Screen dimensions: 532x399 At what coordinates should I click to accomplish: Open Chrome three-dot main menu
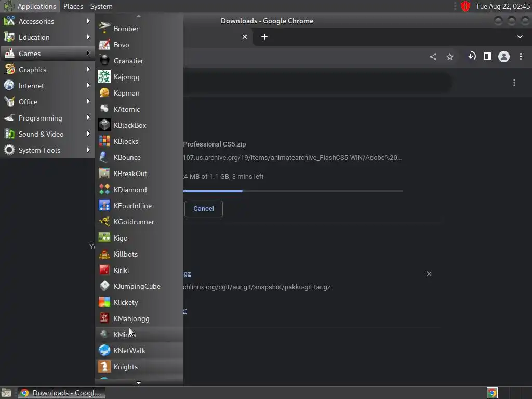pos(521,56)
